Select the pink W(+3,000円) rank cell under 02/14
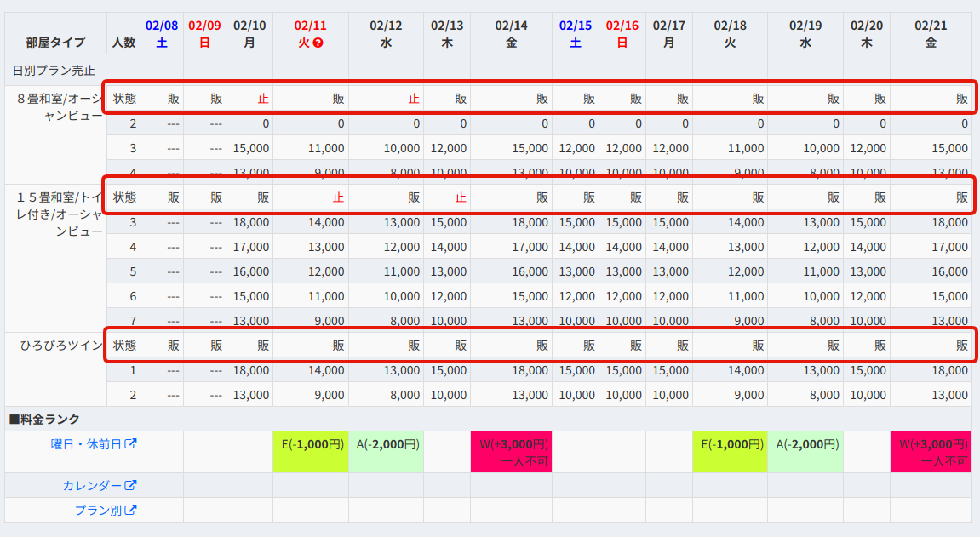The height and width of the screenshot is (537, 980). coord(511,451)
